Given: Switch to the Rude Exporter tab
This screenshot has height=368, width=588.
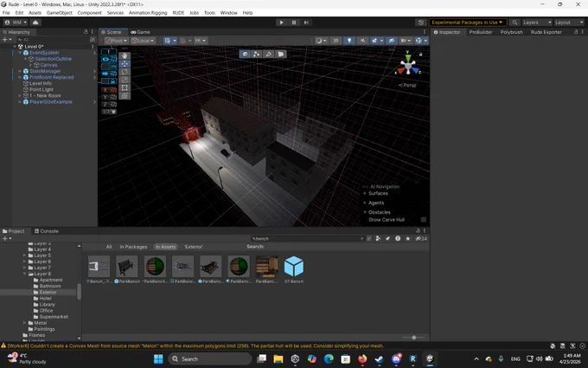Looking at the screenshot, I should pos(546,32).
